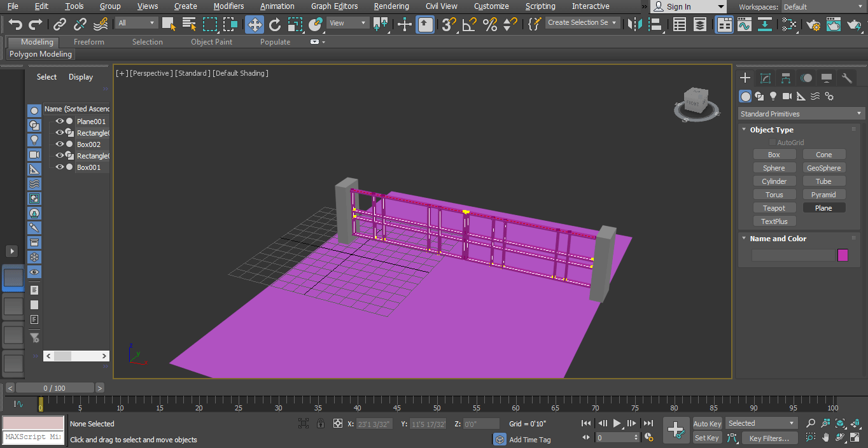Switch to the Modify panel

tap(766, 78)
